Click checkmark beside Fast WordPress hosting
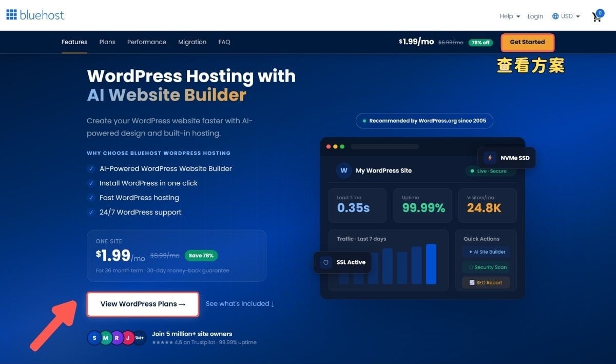616x364 pixels. (x=91, y=198)
